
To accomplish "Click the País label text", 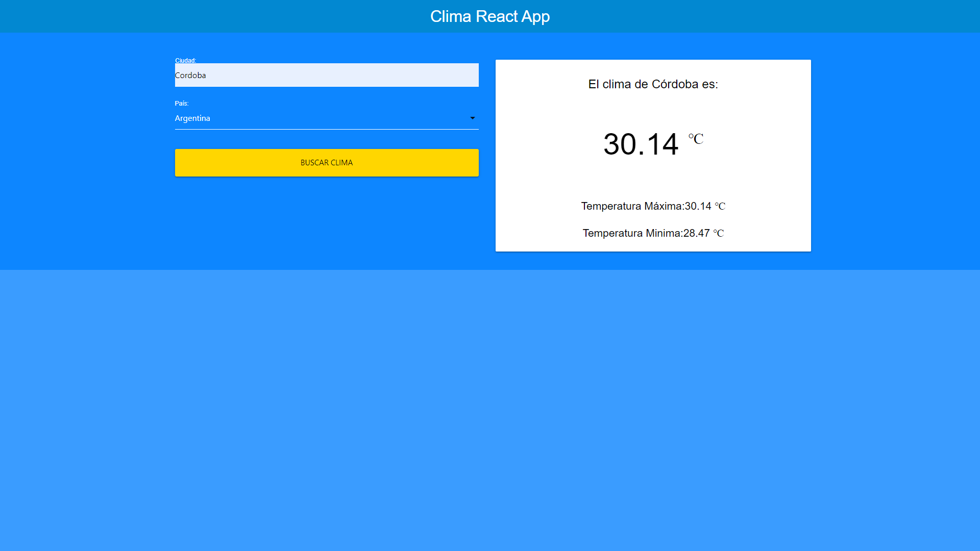I will [182, 103].
